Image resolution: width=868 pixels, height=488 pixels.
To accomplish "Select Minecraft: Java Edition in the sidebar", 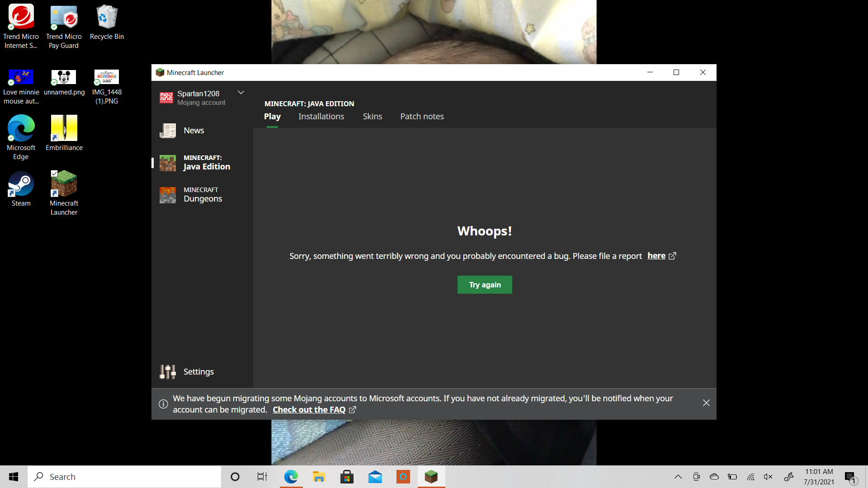I will tap(202, 163).
